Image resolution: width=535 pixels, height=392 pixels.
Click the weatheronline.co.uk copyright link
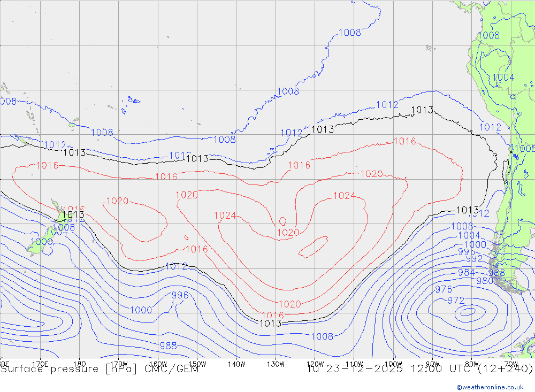(490, 387)
